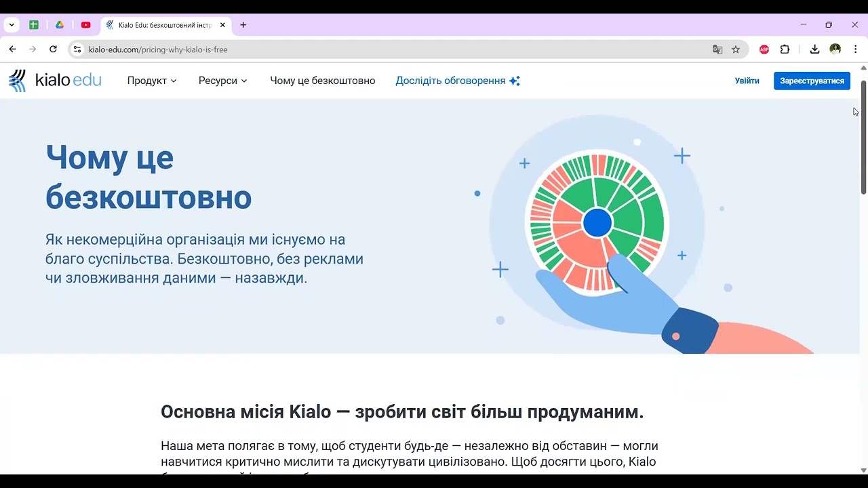
Task: Click the Увійти login link
Action: [x=747, y=81]
